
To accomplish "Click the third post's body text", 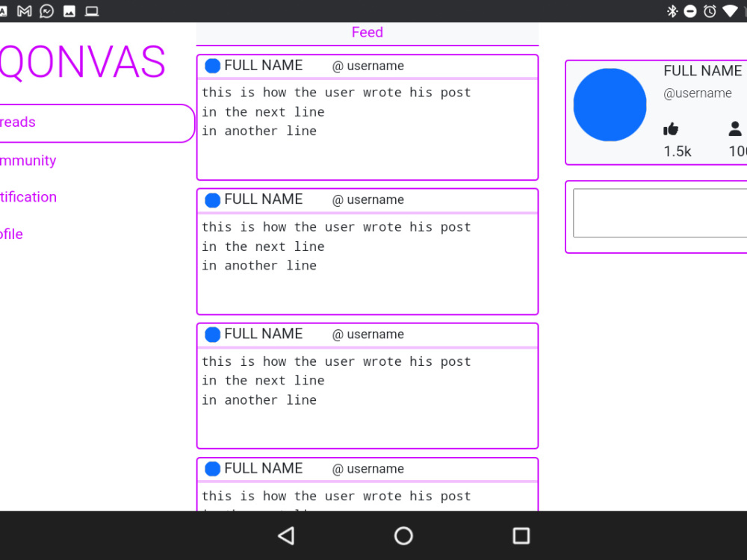I will [336, 381].
